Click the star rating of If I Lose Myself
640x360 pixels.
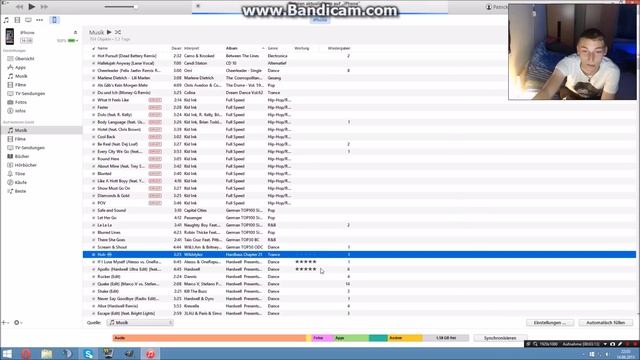(x=306, y=262)
